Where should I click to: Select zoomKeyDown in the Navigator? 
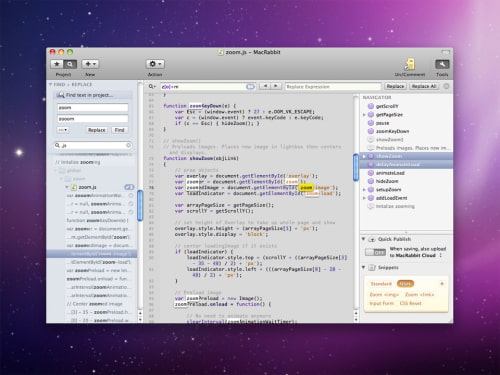click(x=392, y=131)
